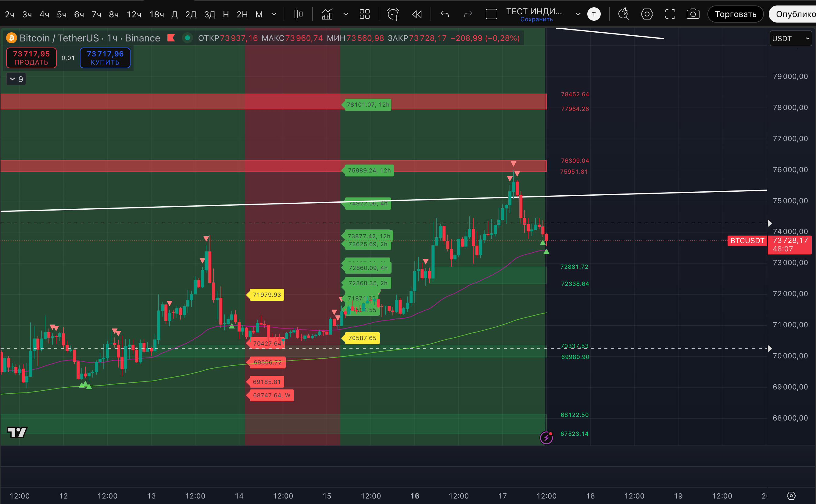
Task: Open the layout templates grid icon
Action: coord(364,14)
